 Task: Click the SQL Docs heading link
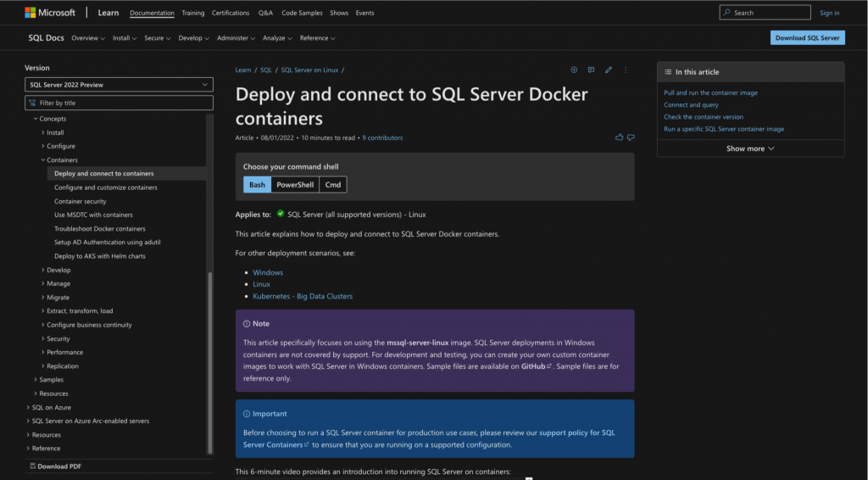pyautogui.click(x=46, y=37)
